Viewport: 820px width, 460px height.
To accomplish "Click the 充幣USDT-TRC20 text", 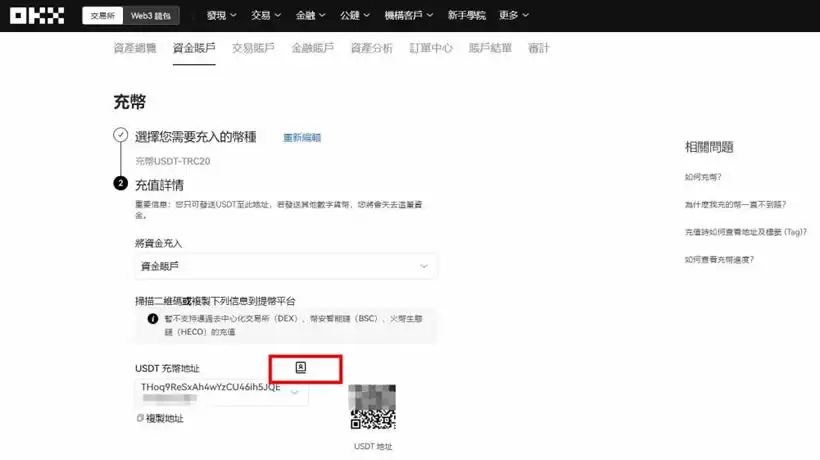I will tap(173, 162).
